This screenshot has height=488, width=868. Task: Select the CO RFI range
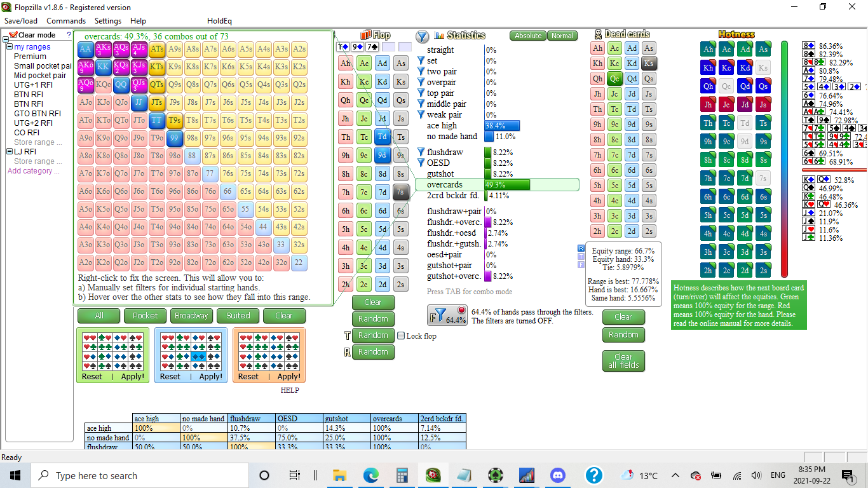27,133
